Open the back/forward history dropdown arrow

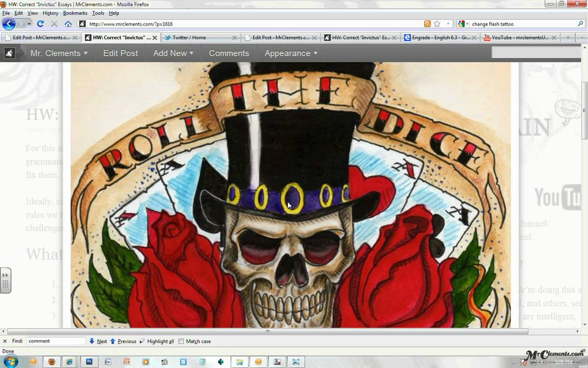click(x=29, y=24)
